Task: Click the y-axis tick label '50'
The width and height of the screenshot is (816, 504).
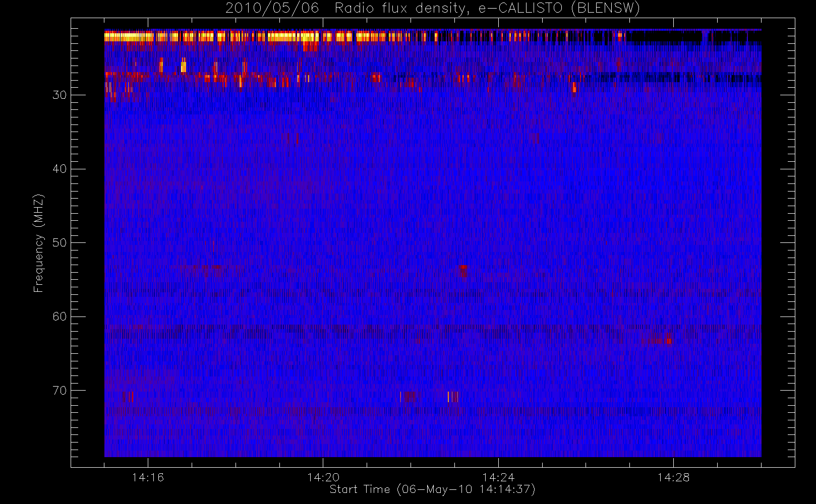Action: pyautogui.click(x=60, y=243)
